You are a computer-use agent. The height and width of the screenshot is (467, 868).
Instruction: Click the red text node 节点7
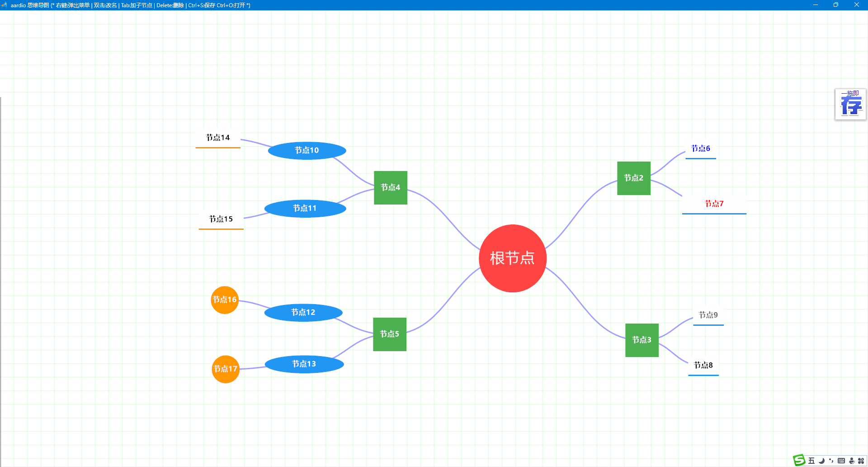tap(714, 204)
